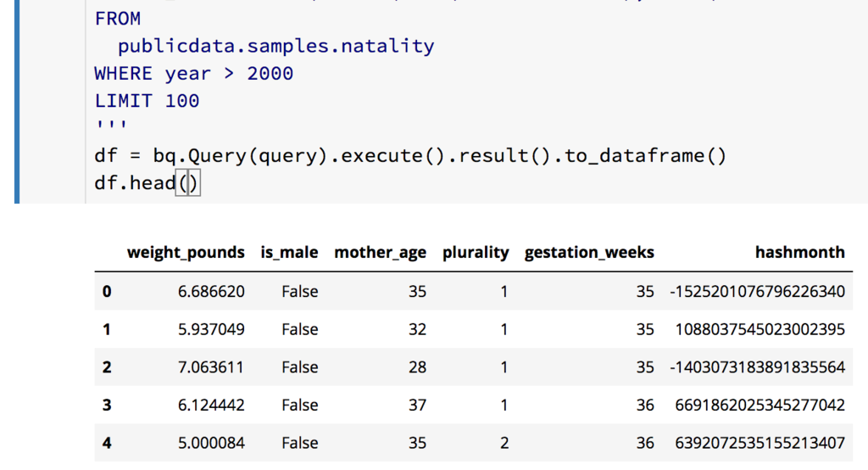
Task: Click the weight value 6.686620
Action: click(x=211, y=292)
